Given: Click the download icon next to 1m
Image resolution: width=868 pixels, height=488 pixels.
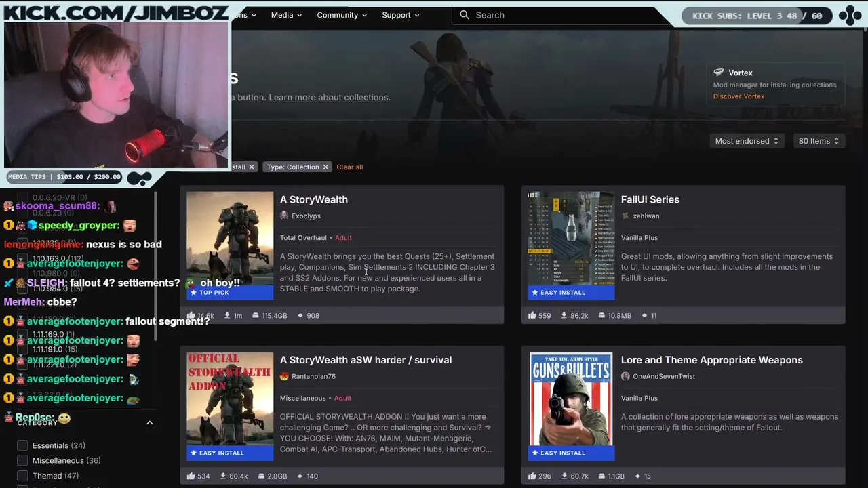Looking at the screenshot, I should 226,316.
